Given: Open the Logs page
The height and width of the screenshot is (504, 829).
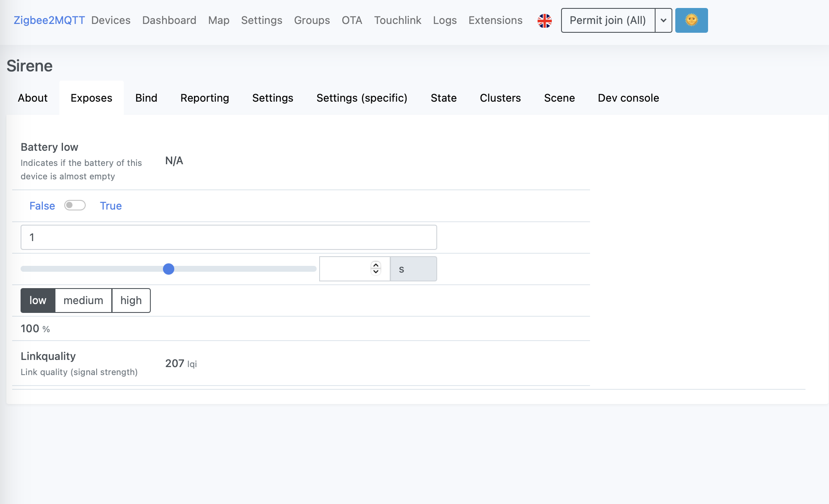Looking at the screenshot, I should [x=444, y=20].
